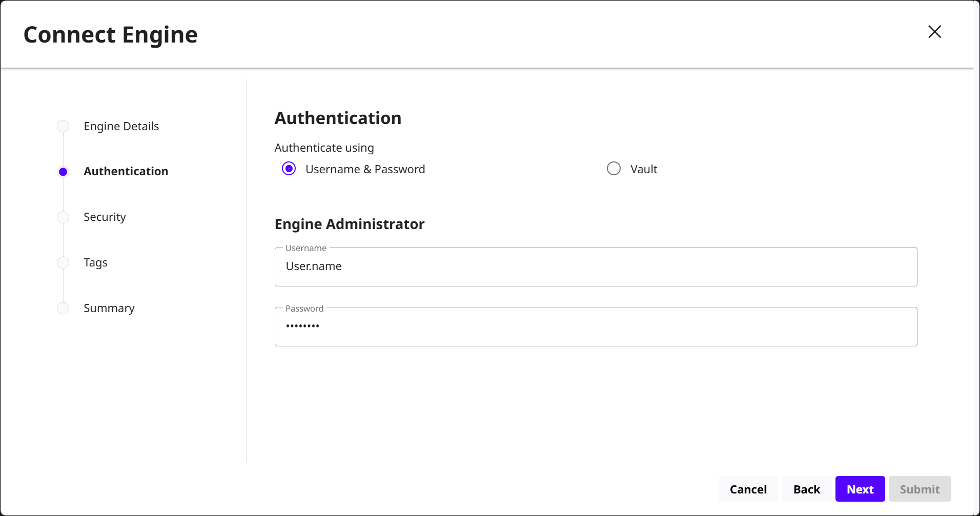Click the Engine Details step circle

point(63,126)
